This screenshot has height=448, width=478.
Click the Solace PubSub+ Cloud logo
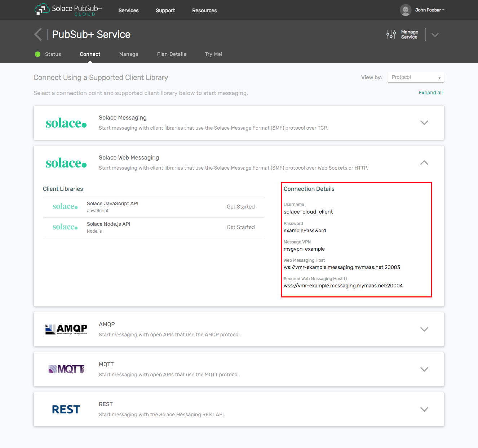tap(68, 10)
